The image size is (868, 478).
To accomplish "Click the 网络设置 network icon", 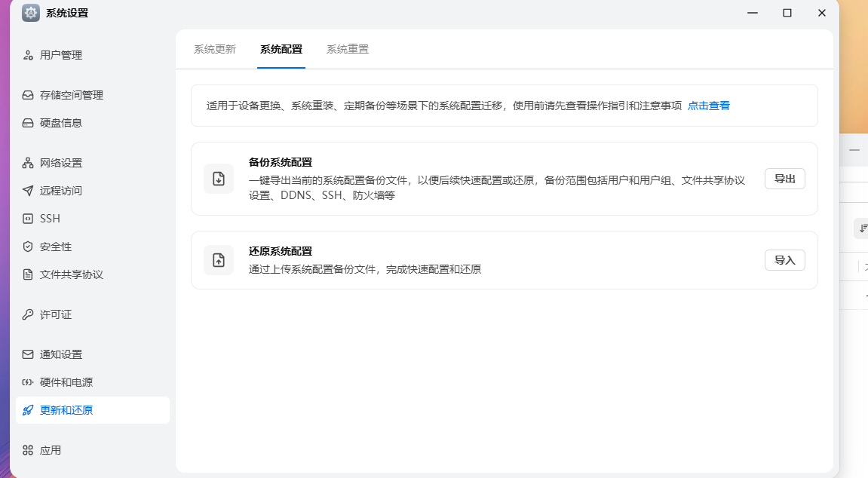I will [28, 163].
